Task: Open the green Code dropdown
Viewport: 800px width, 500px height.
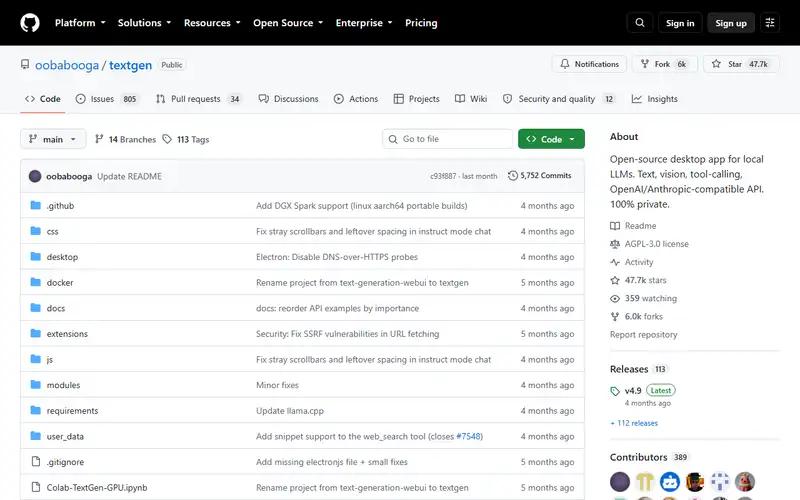Action: tap(551, 139)
